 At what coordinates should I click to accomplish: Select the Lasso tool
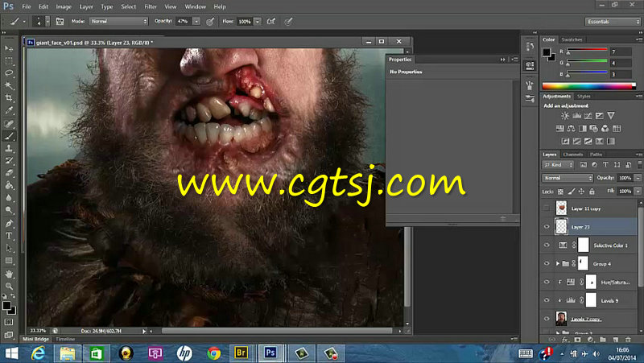[9, 73]
